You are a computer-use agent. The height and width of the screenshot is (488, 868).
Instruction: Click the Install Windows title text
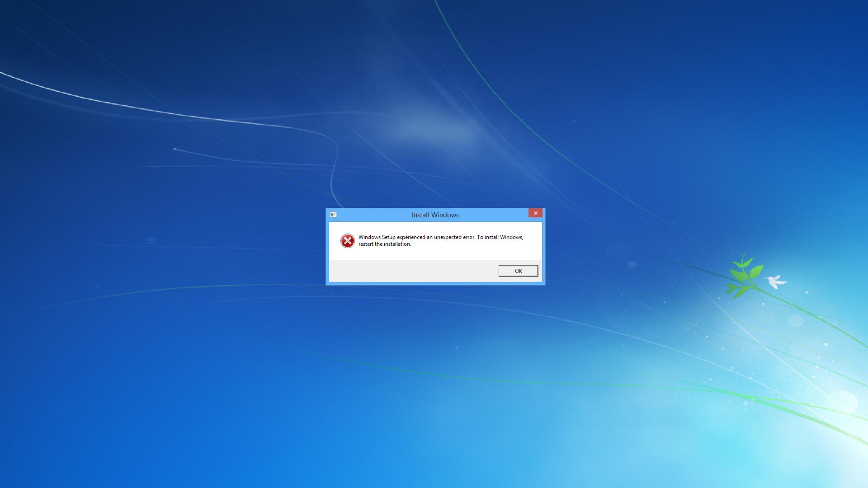[x=435, y=215]
